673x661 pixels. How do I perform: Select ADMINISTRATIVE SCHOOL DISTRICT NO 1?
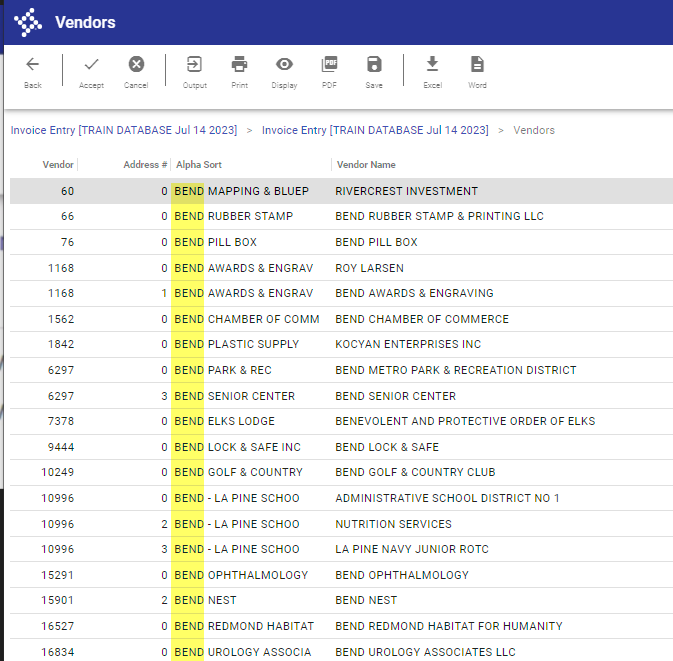click(447, 498)
